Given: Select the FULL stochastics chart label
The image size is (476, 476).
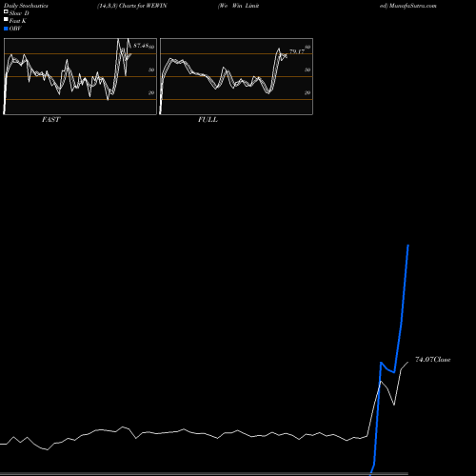Looking at the screenshot, I should (208, 120).
